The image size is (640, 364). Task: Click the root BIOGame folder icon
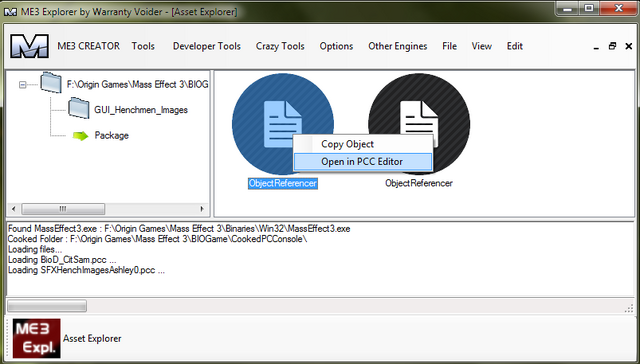click(51, 82)
